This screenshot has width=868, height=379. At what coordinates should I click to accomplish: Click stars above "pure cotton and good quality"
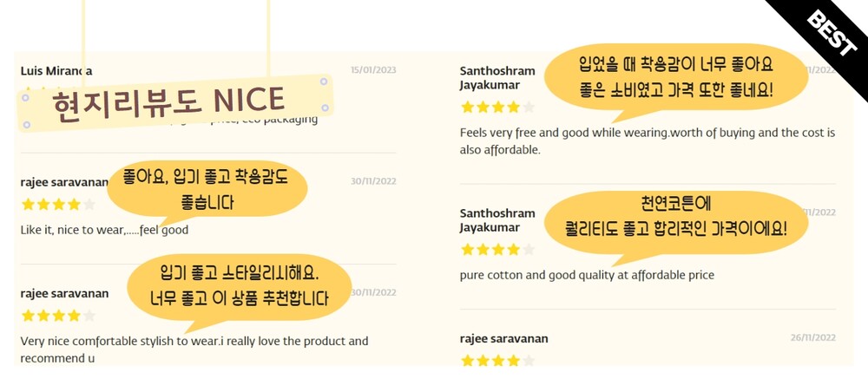(497, 250)
